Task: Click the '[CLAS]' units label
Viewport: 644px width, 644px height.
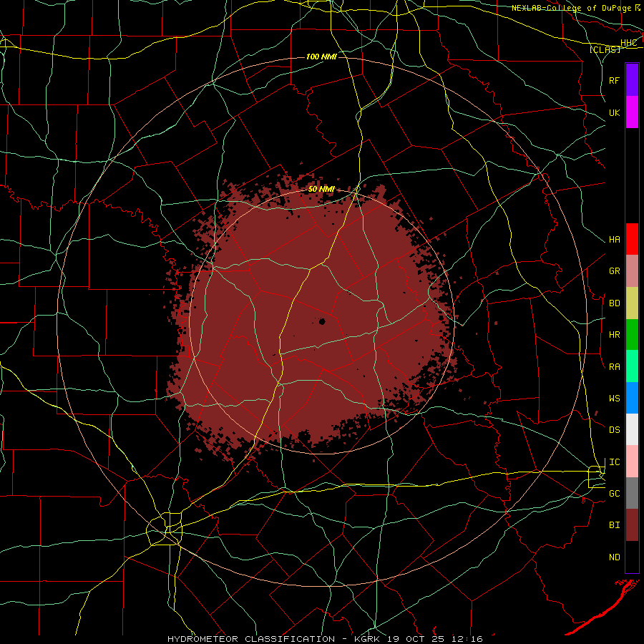Action: pos(605,49)
